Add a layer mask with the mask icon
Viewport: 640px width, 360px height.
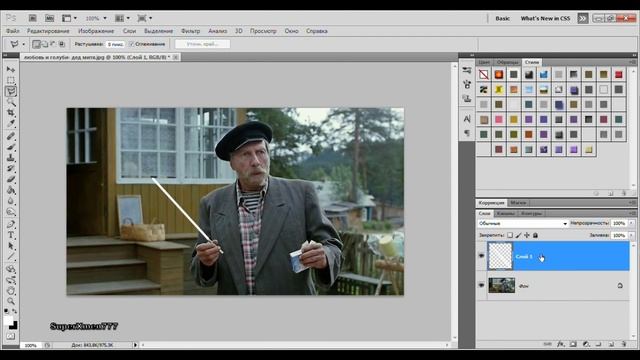pyautogui.click(x=573, y=344)
